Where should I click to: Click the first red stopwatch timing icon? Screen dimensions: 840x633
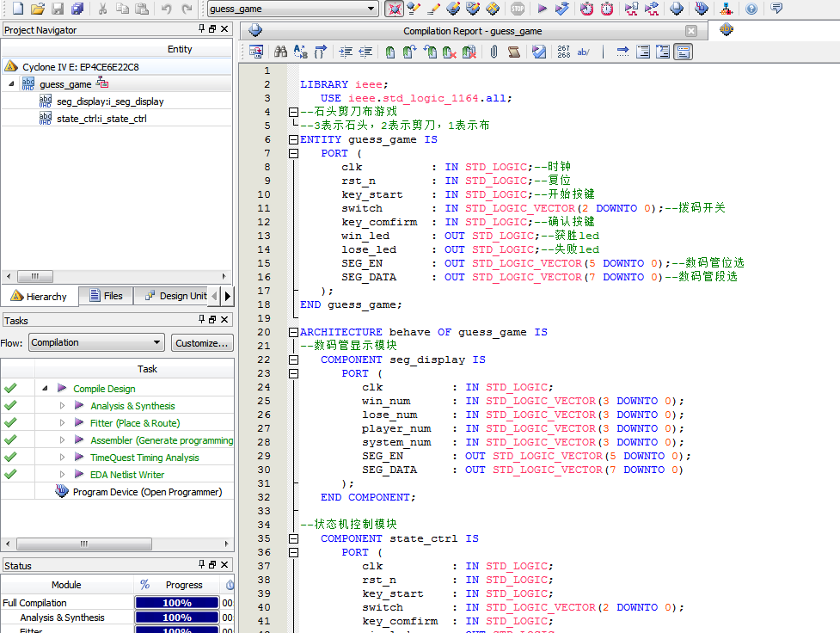[586, 8]
